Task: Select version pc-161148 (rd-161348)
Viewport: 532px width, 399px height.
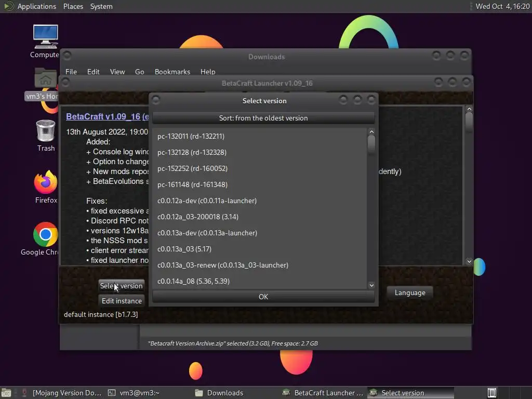Action: 260,184
